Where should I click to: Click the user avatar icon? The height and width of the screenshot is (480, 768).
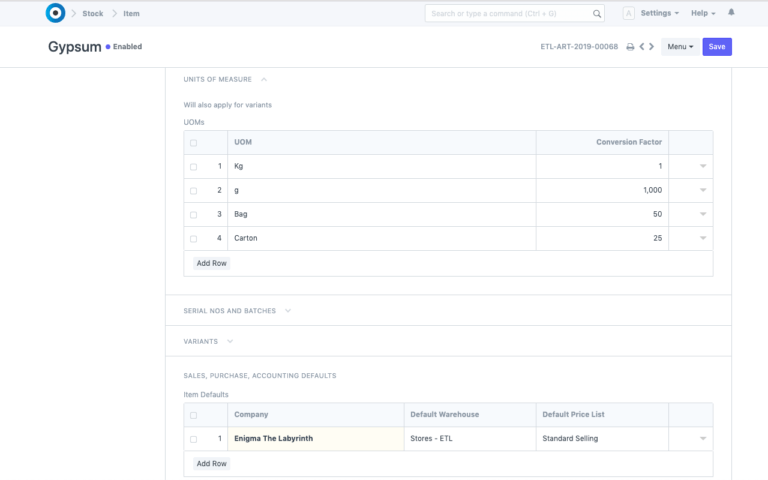pyautogui.click(x=628, y=13)
